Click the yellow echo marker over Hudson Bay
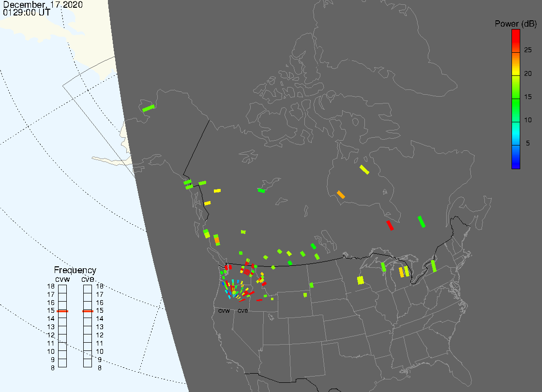Image resolution: width=542 pixels, height=392 pixels. pos(364,170)
